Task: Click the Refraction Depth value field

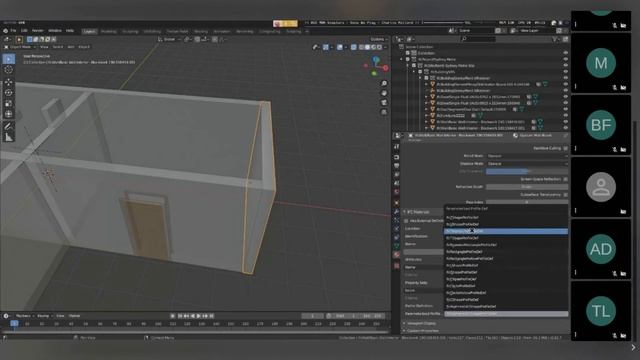Action: click(x=527, y=187)
